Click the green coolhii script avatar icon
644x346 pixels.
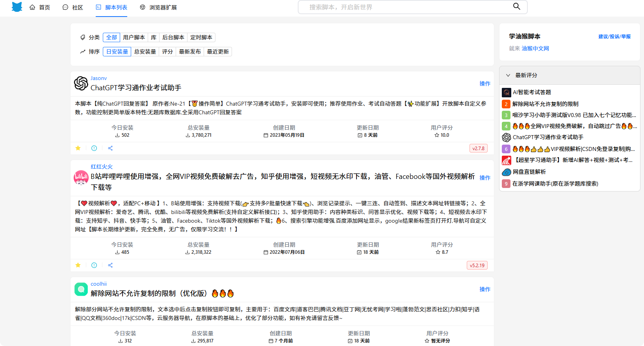tap(81, 289)
